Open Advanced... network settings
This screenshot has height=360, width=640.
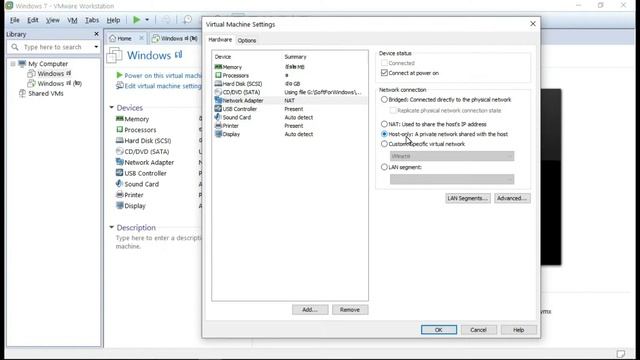click(x=512, y=198)
